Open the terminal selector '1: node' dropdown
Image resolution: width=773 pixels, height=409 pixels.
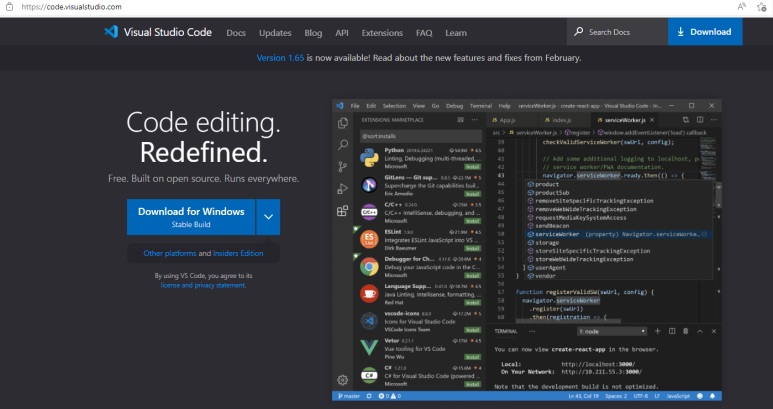click(612, 332)
